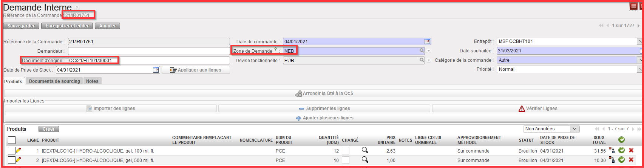
Task: Edit line 1 with the pencil icon
Action: click(18, 150)
